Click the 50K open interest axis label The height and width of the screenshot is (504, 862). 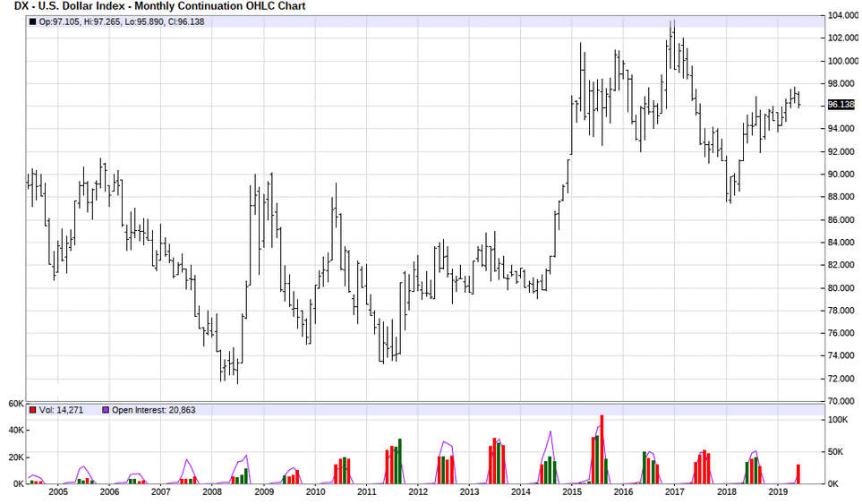(x=836, y=452)
